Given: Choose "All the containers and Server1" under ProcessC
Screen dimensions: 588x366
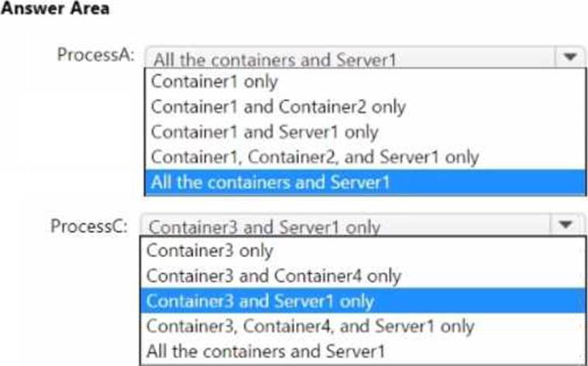Looking at the screenshot, I should 265,351.
